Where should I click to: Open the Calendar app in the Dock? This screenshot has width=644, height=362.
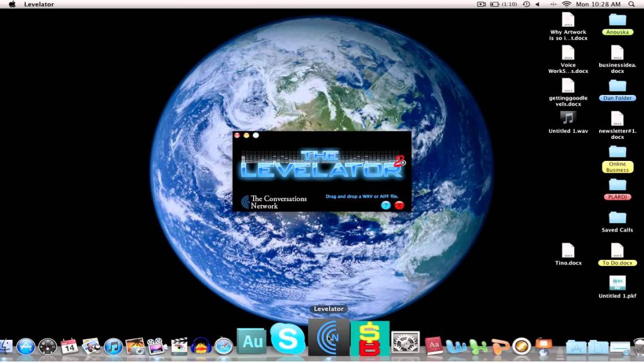69,347
